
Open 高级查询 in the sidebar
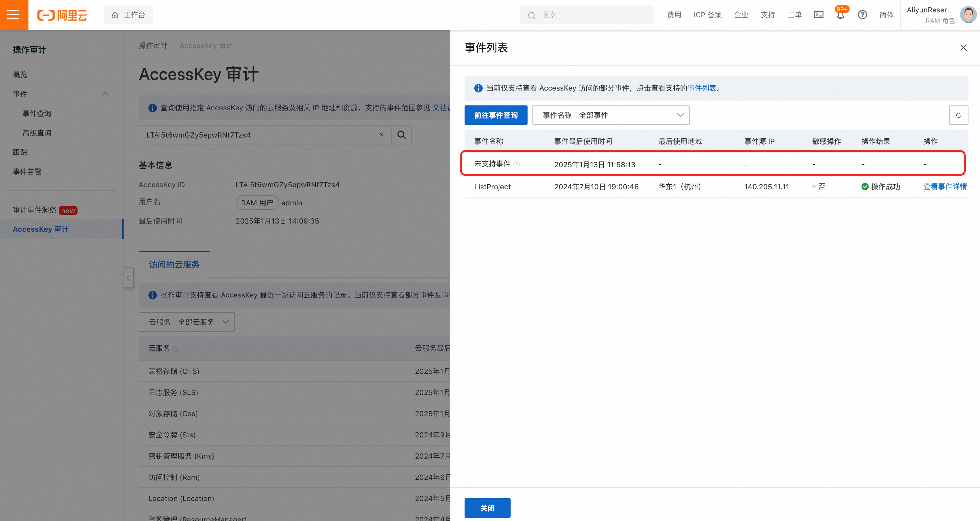coord(37,133)
